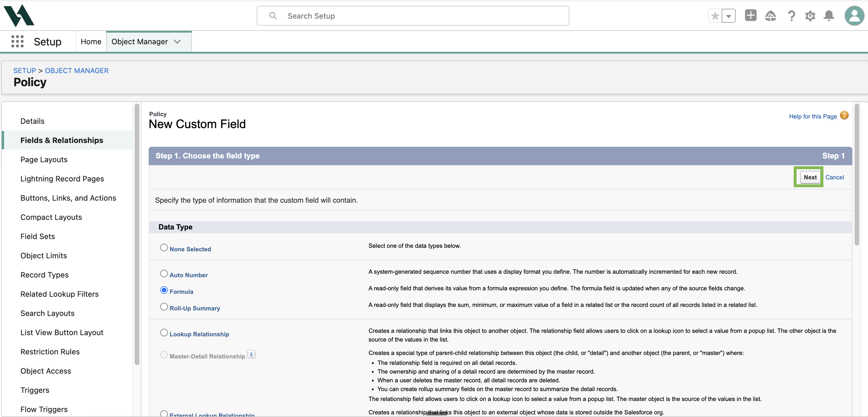Open List View Button Layout

pos(62,332)
